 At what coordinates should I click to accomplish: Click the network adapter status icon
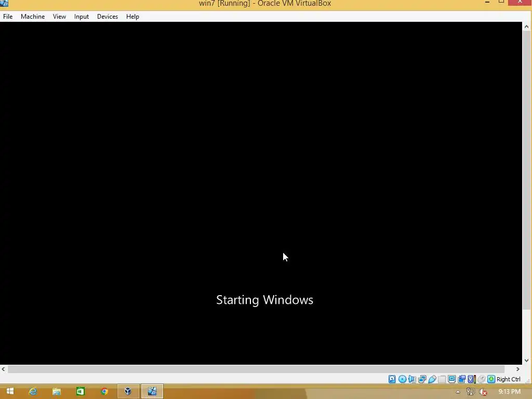(422, 379)
